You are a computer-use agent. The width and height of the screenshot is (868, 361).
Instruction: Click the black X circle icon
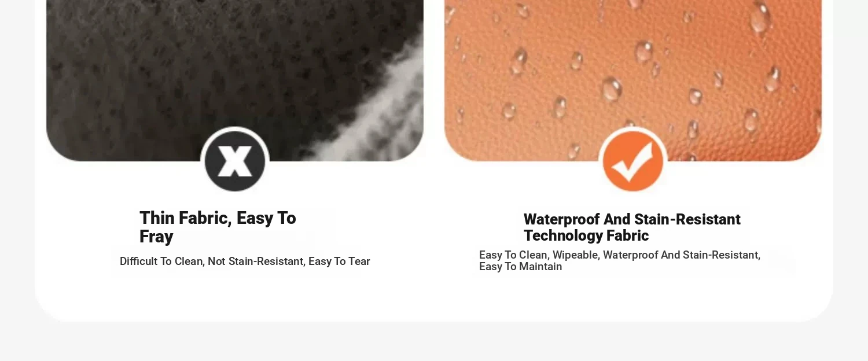pyautogui.click(x=235, y=161)
